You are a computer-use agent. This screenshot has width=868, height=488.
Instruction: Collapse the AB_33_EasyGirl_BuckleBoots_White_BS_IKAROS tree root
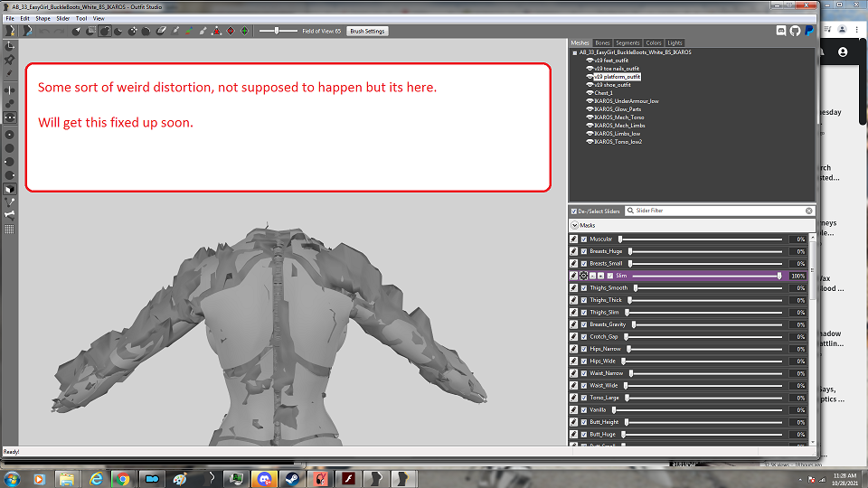tap(575, 52)
